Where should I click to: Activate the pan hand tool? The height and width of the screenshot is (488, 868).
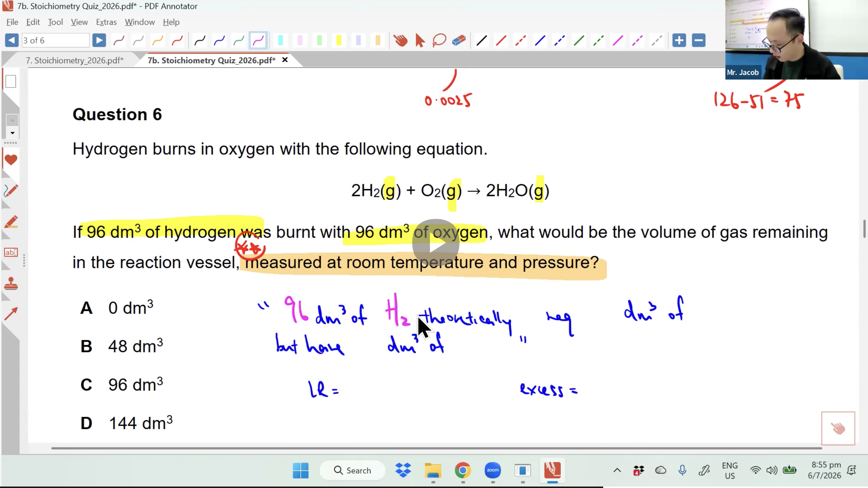(x=400, y=40)
